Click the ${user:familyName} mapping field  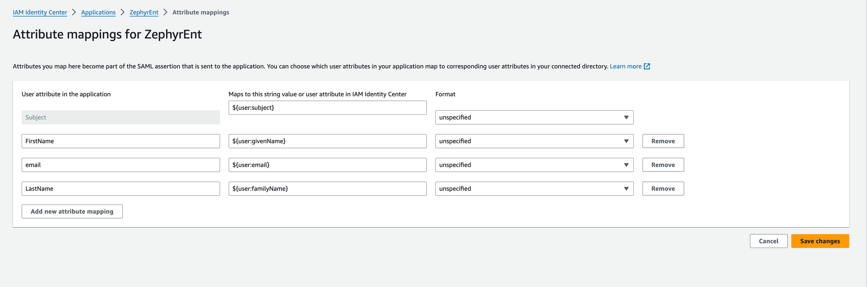tap(327, 189)
